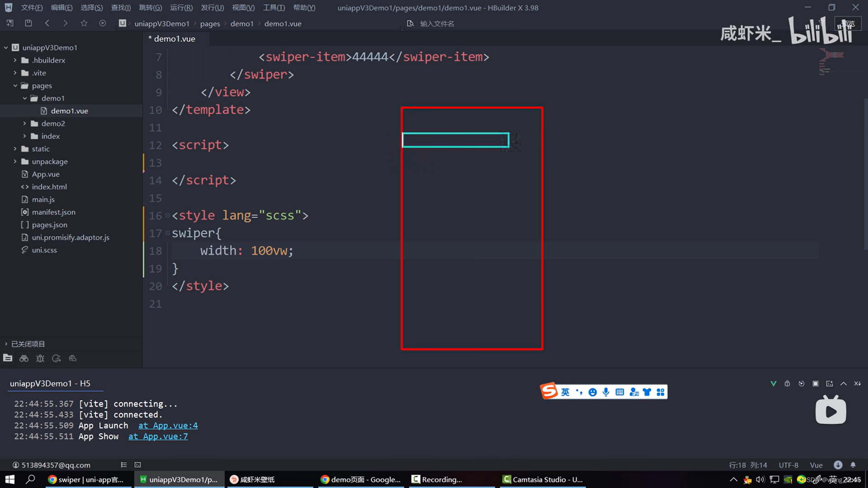868x488 pixels.
Task: Collapse the console panel with up arrow
Action: [844, 384]
